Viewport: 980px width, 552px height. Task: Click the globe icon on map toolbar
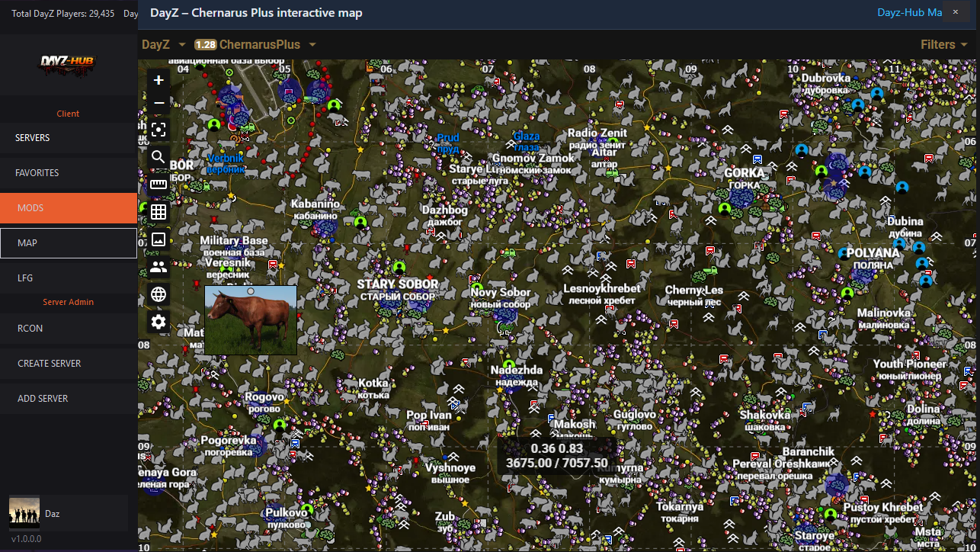pos(158,294)
